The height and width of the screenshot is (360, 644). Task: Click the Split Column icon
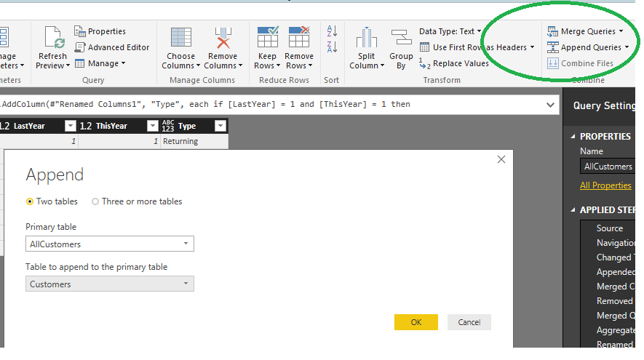point(366,38)
